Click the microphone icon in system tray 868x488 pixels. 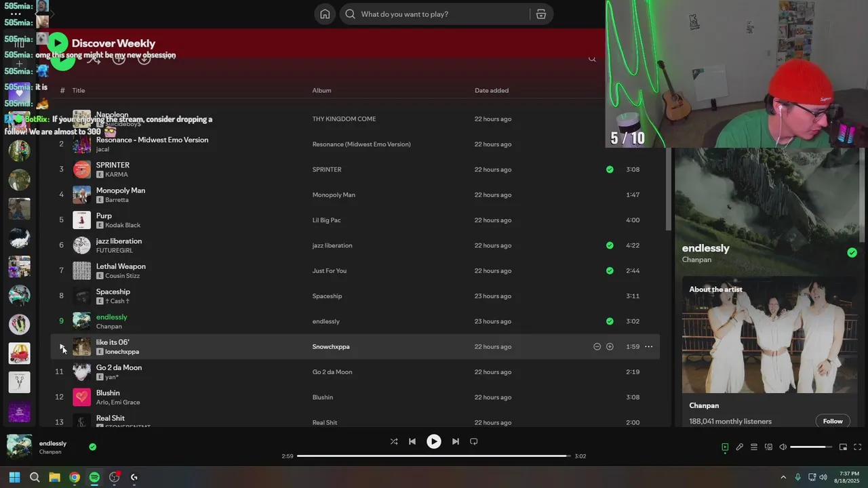(797, 477)
